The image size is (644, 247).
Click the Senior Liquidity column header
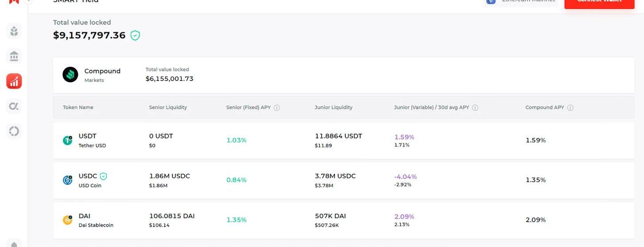point(168,108)
